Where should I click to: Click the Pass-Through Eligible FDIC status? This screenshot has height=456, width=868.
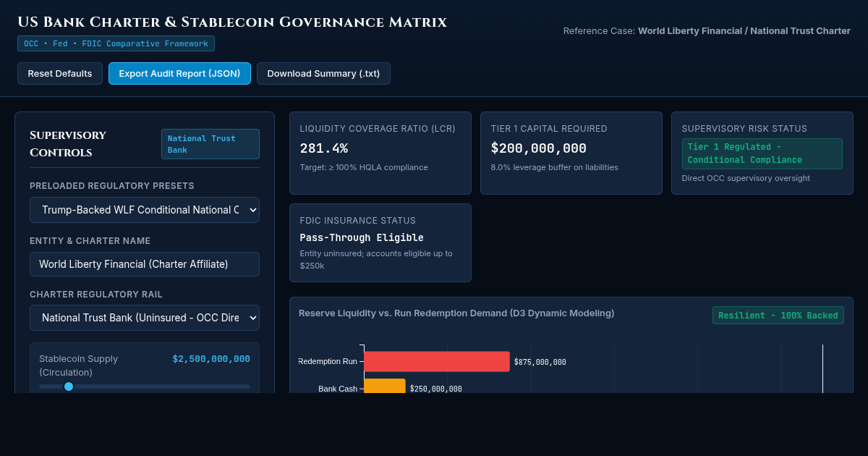(362, 237)
